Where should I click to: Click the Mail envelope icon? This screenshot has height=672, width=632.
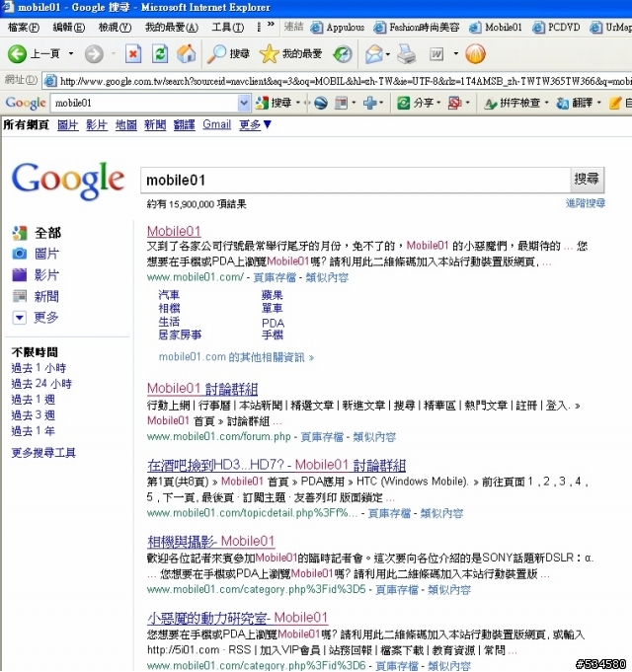click(x=374, y=54)
